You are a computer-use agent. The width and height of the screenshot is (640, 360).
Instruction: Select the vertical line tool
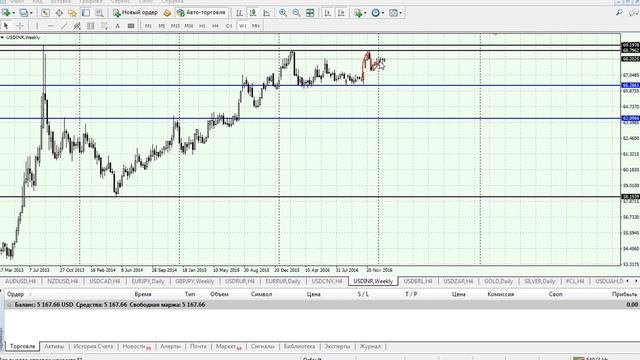(37, 26)
